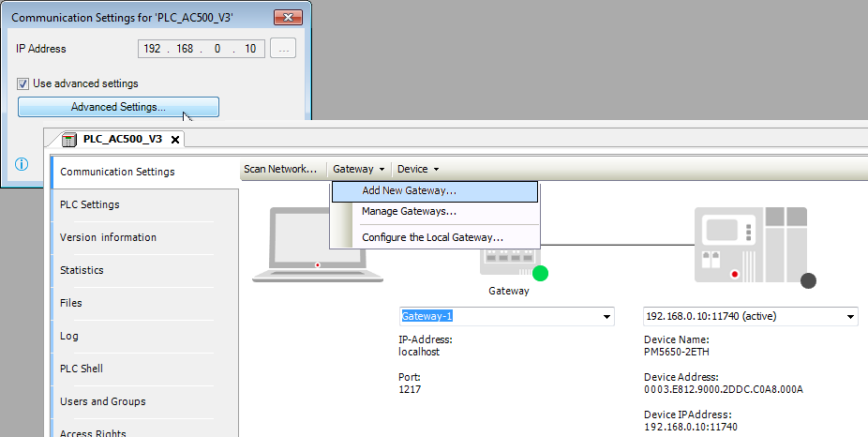Viewport: 868px width, 437px height.
Task: Select Communication Settings side tab
Action: pos(145,173)
